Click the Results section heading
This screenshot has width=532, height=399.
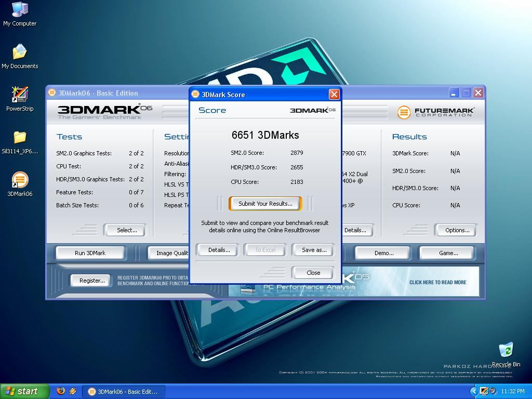(x=409, y=137)
